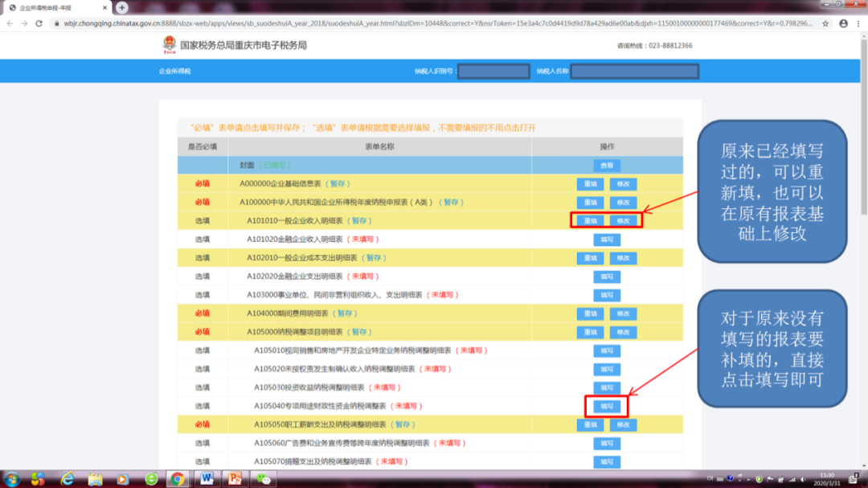Go back using the browser back arrow
This screenshot has width=868, height=488.
(x=10, y=24)
